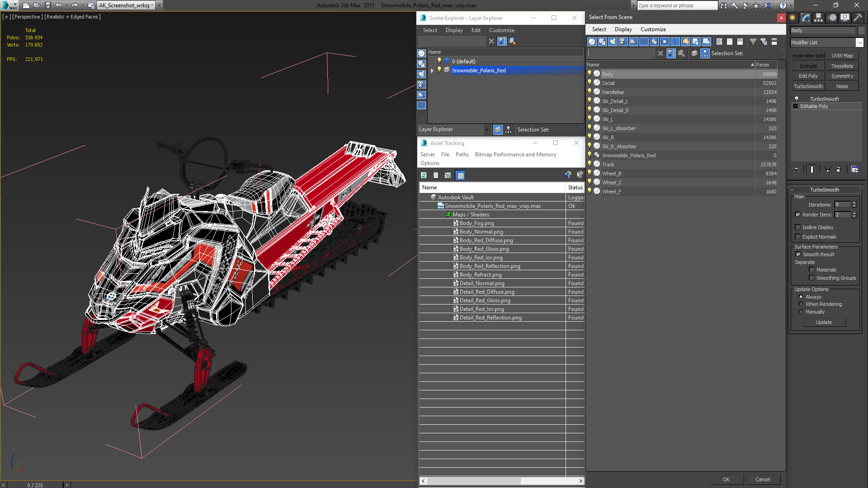Click Add layer icon in Scene Explorer toolbar

[x=512, y=41]
